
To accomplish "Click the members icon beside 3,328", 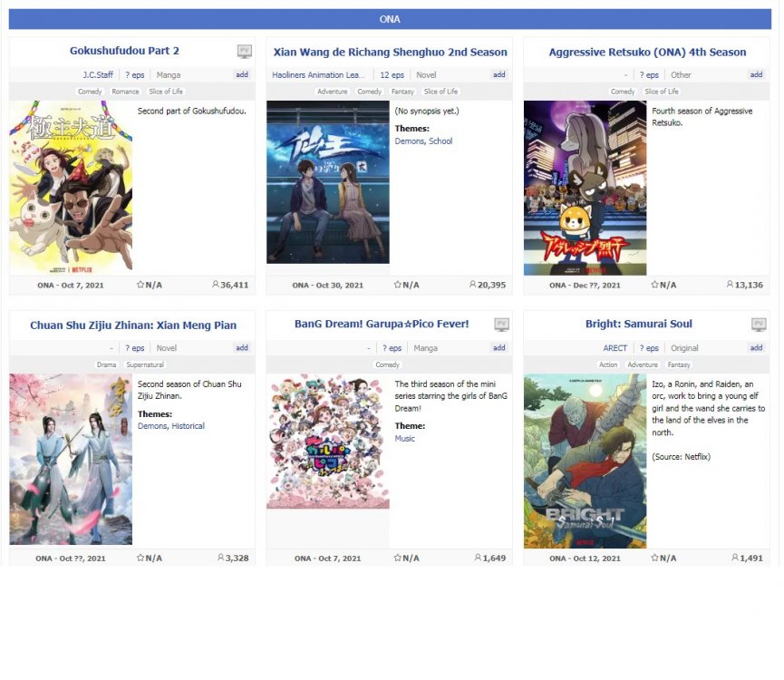I will [220, 558].
